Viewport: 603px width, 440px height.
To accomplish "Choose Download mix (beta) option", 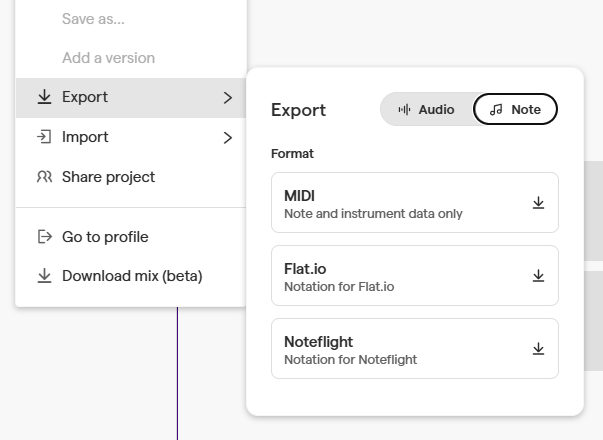I will click(132, 276).
